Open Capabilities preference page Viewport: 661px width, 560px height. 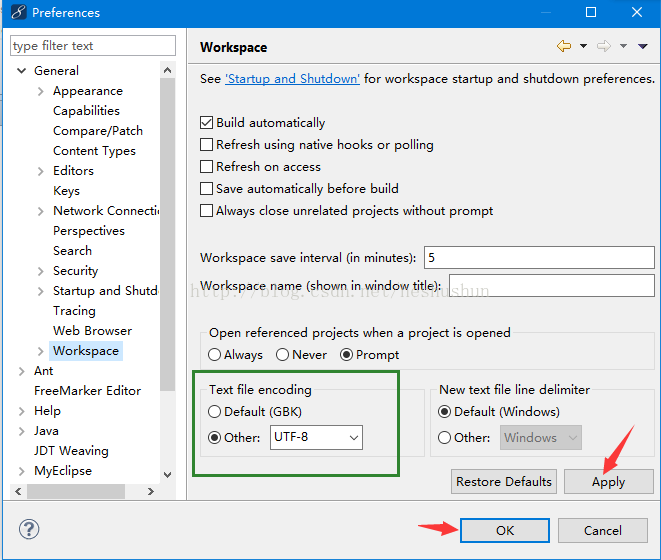pos(86,111)
